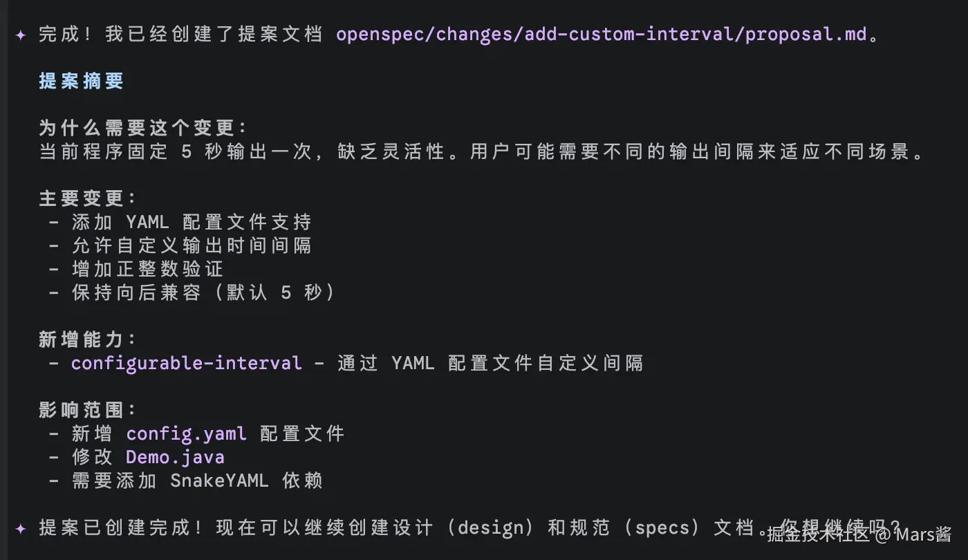This screenshot has height=560, width=968.
Task: Select the 为什么需要这个变更 heading
Action: pyautogui.click(x=142, y=129)
